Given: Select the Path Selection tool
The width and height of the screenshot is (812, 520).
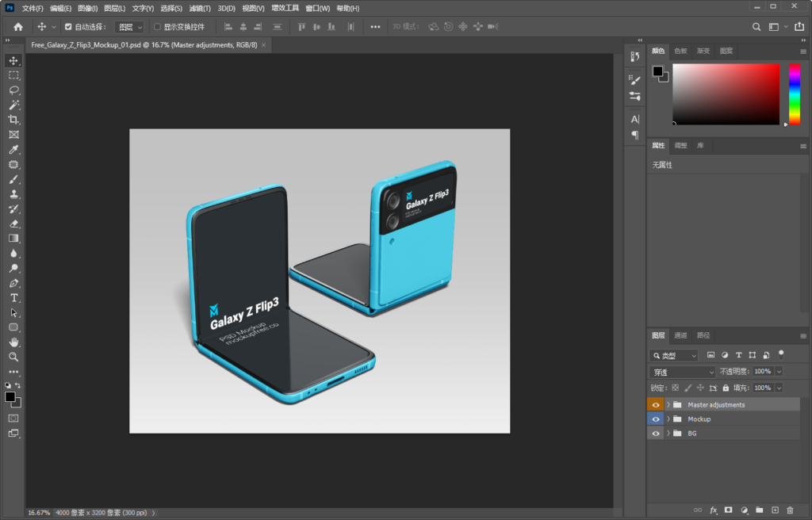Looking at the screenshot, I should tap(13, 313).
